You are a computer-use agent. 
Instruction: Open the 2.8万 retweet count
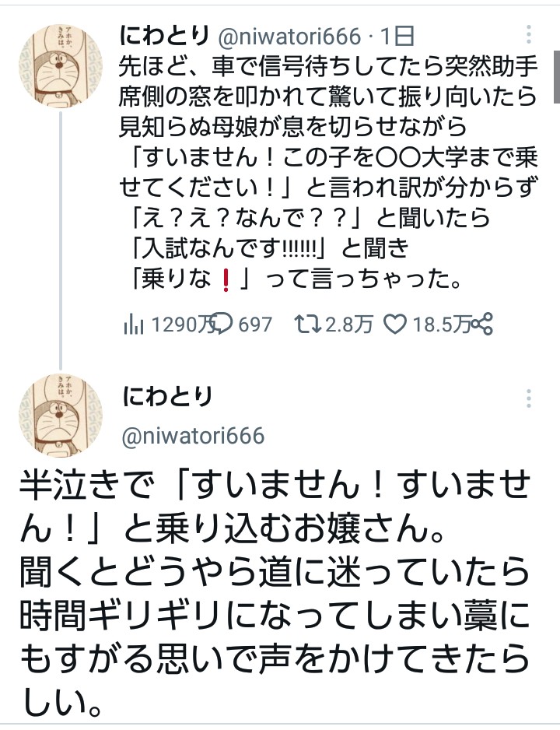click(x=349, y=325)
